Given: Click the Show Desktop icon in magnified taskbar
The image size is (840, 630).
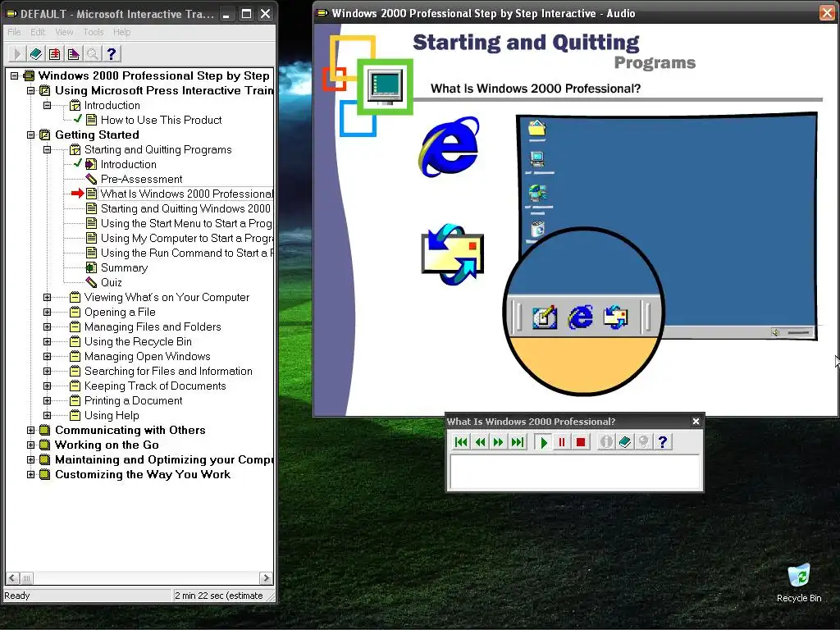Looking at the screenshot, I should point(545,317).
